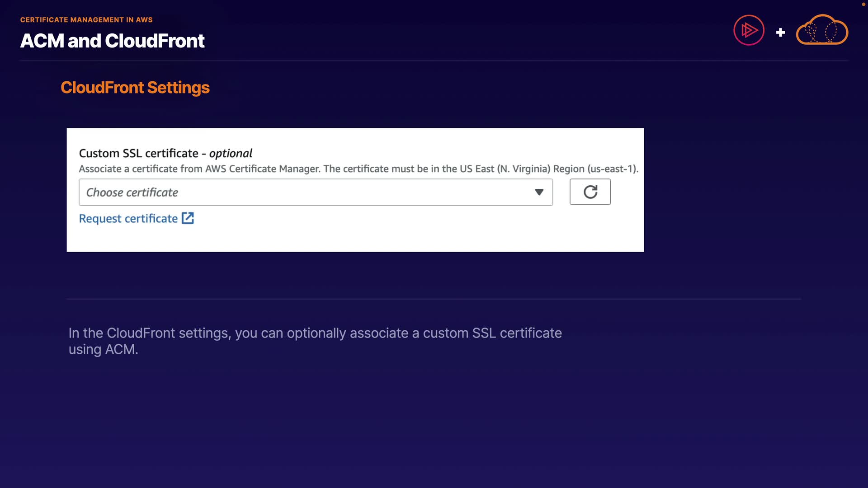Click the Certificate Management in AWS label
The width and height of the screenshot is (868, 488).
(x=86, y=20)
